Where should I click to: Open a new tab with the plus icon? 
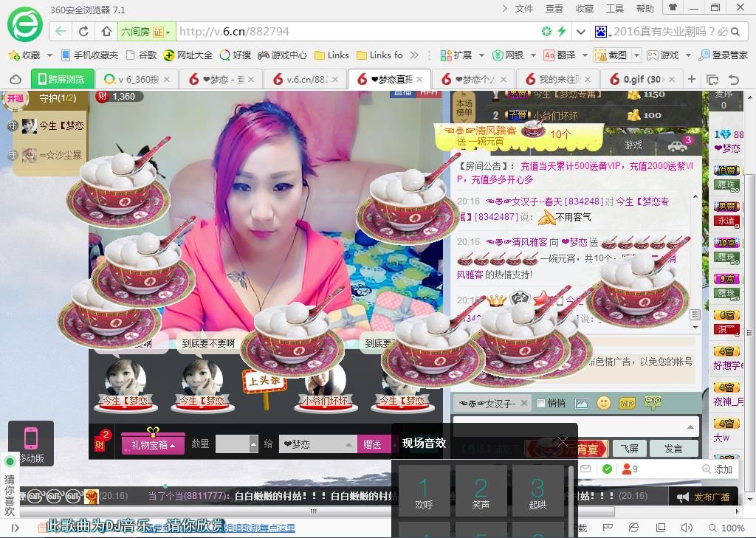[691, 78]
